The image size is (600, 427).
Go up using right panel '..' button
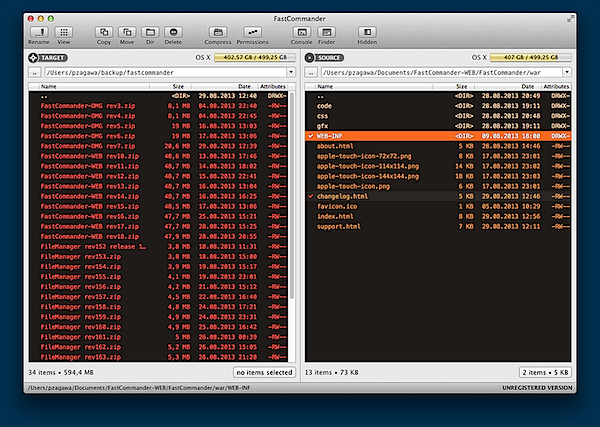pyautogui.click(x=311, y=72)
